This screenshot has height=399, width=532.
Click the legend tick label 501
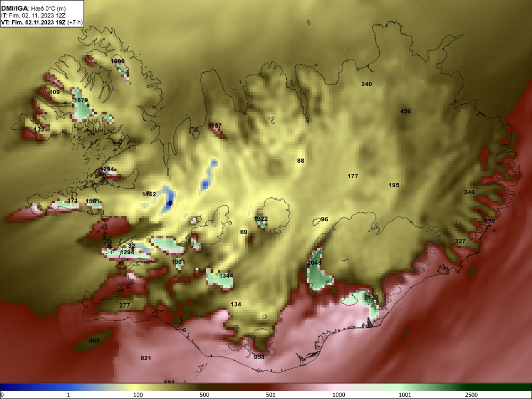(271, 395)
